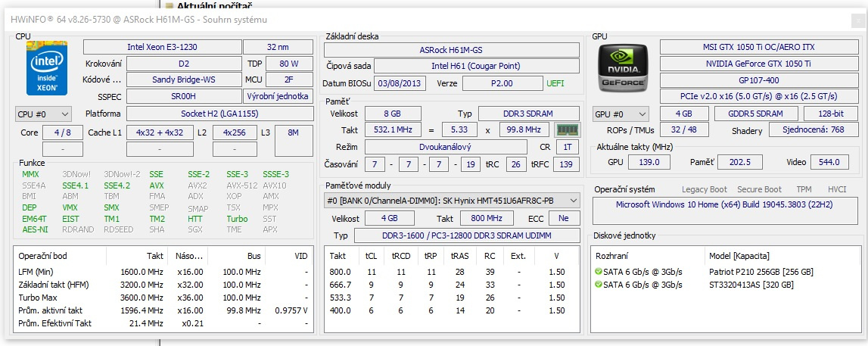Click the Sandy Bridge-WS codename field
868x346 pixels.
coord(185,79)
